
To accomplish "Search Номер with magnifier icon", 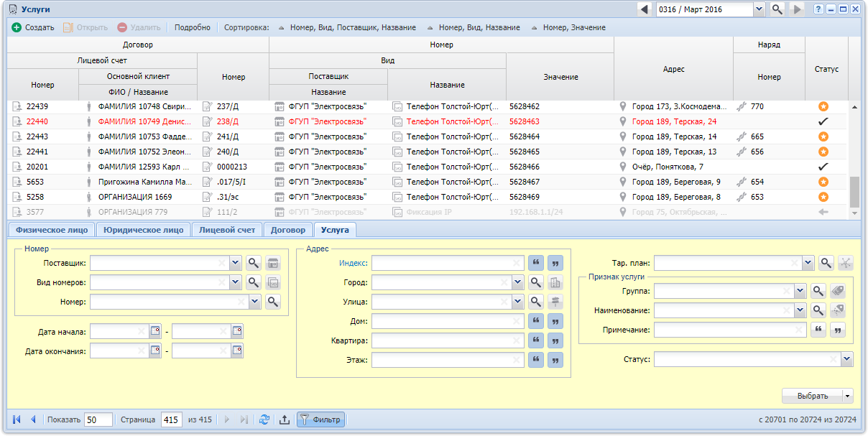I will click(x=273, y=302).
